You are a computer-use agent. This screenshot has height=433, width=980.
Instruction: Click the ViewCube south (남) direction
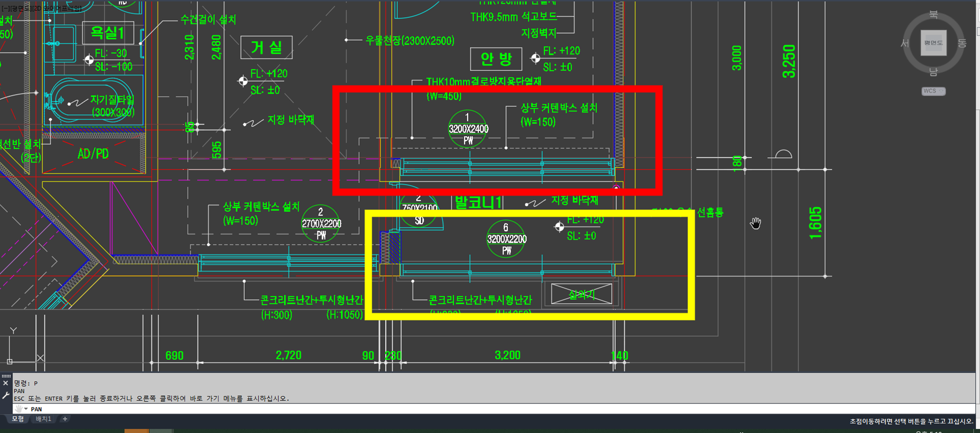(933, 72)
